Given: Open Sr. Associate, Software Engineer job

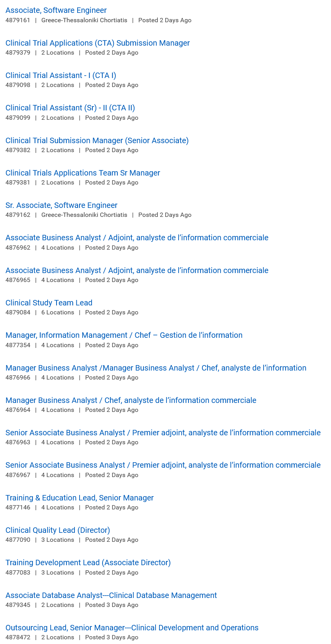Looking at the screenshot, I should [x=61, y=206].
